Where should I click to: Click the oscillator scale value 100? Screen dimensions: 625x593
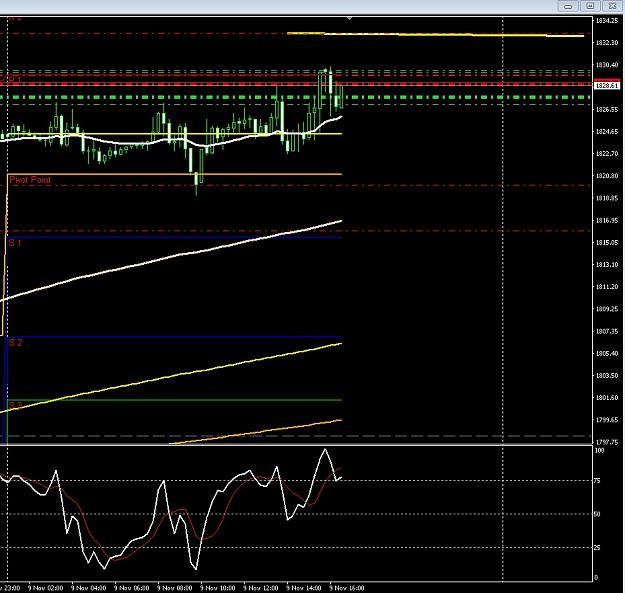click(599, 450)
